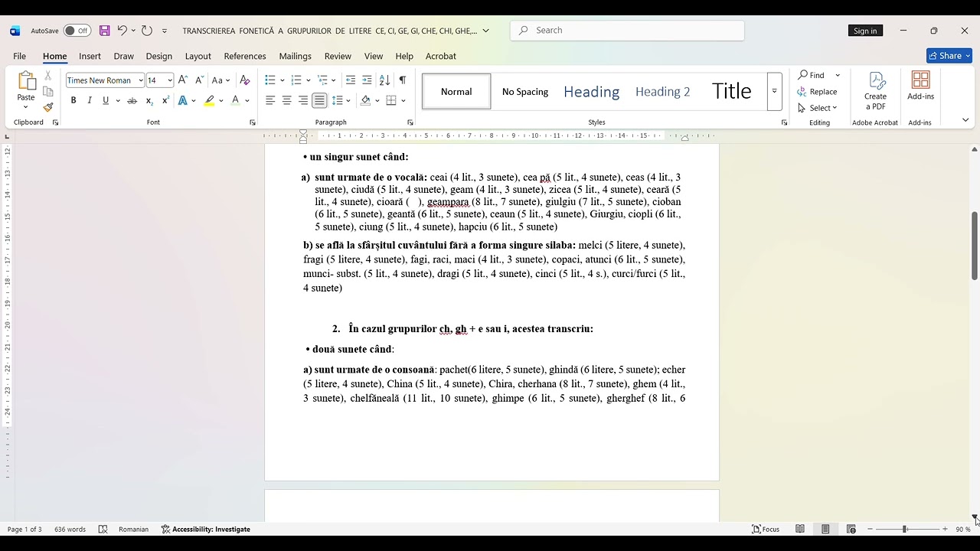Sort paragraph text A to Z
Image resolution: width=980 pixels, height=551 pixels.
tap(384, 80)
